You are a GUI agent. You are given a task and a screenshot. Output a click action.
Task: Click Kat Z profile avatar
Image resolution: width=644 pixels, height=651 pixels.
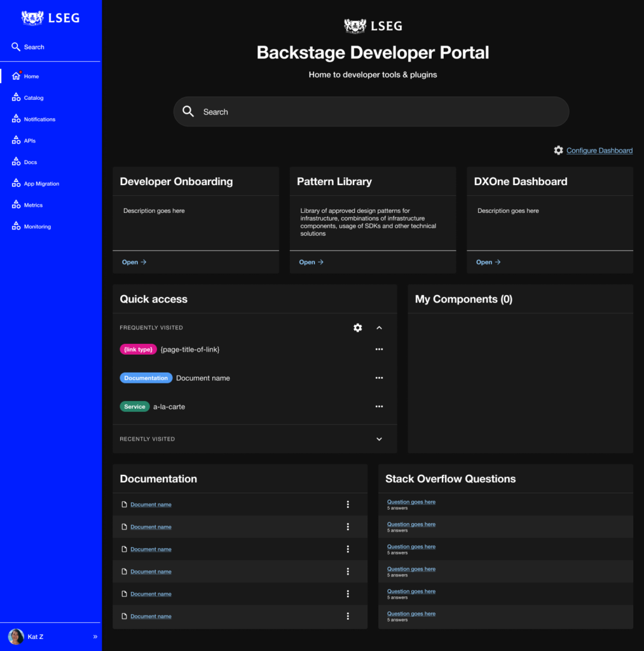point(16,636)
